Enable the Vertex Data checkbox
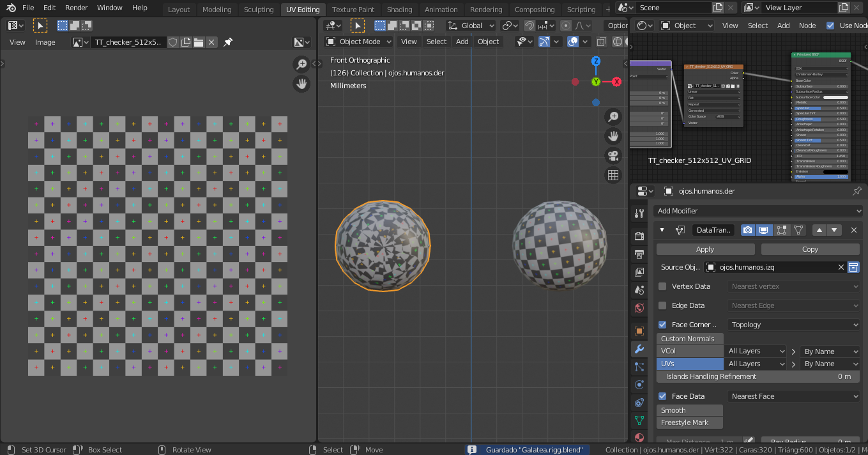This screenshot has height=455, width=868. pos(662,286)
